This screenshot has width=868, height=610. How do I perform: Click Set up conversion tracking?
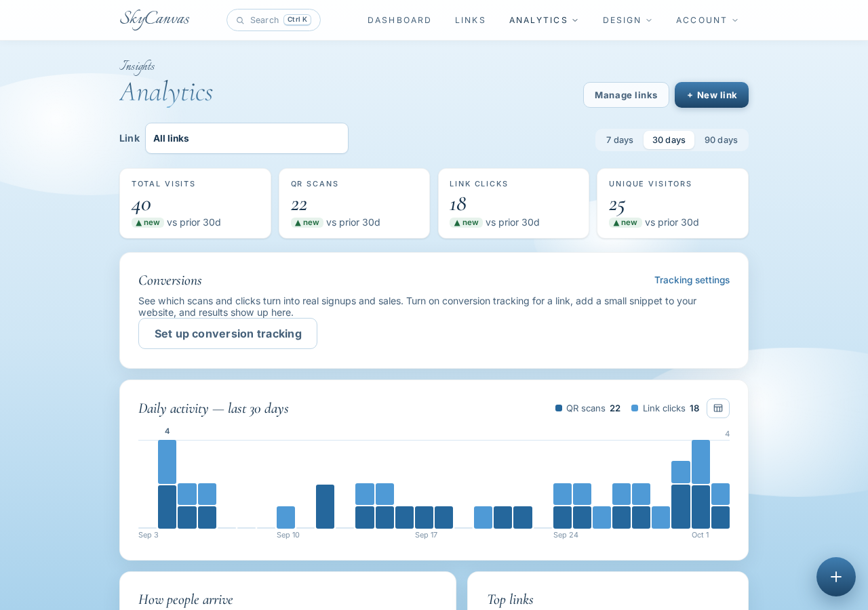pos(228,333)
